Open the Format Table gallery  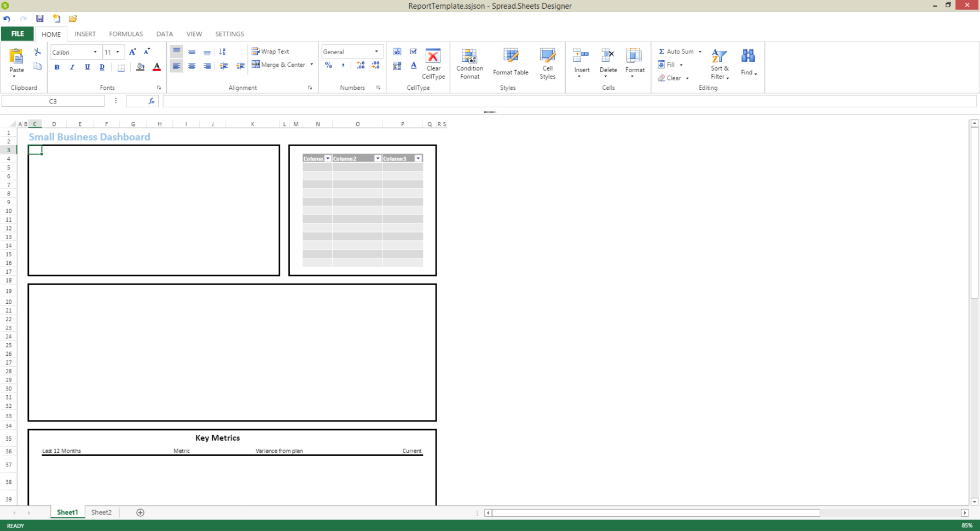(510, 64)
